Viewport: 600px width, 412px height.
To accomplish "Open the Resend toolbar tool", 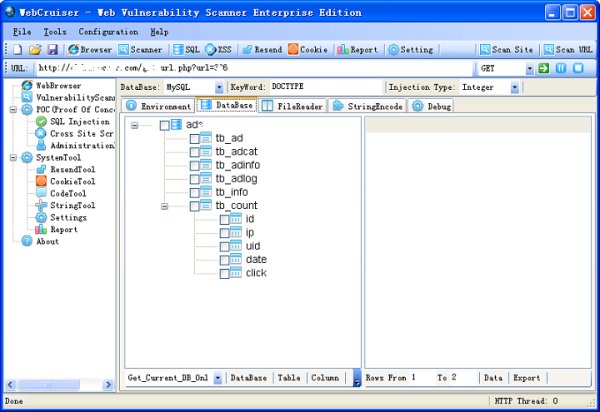I will 262,49.
